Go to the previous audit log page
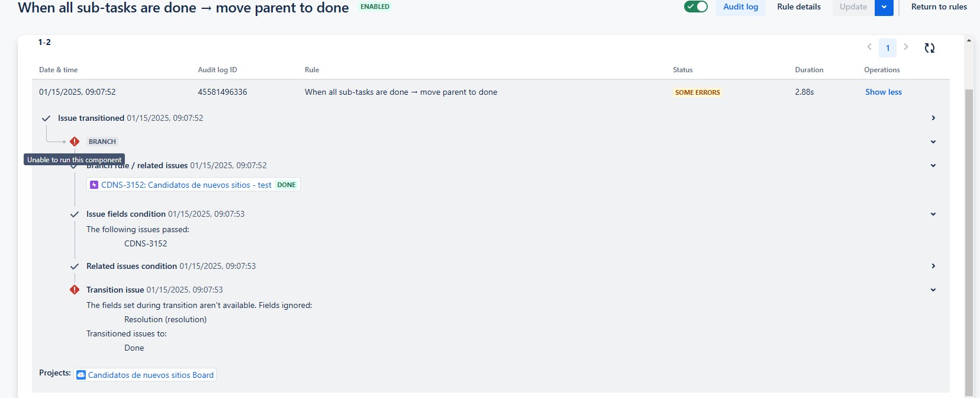Image resolution: width=980 pixels, height=398 pixels. click(869, 47)
